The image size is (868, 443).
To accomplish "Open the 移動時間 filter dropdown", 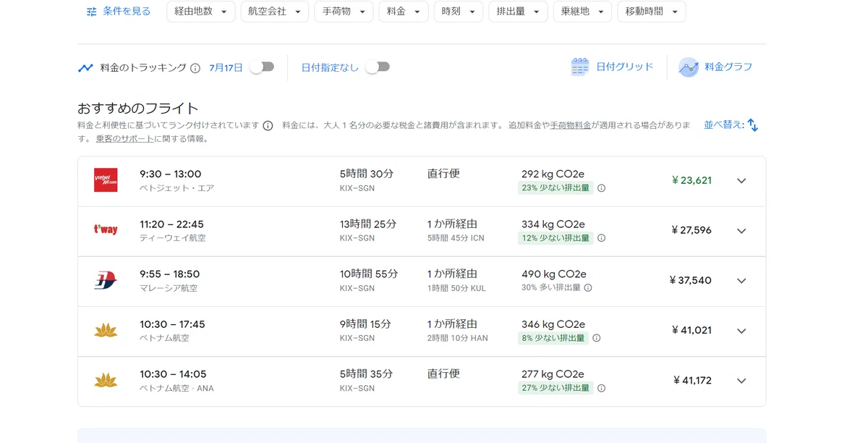I will point(651,12).
